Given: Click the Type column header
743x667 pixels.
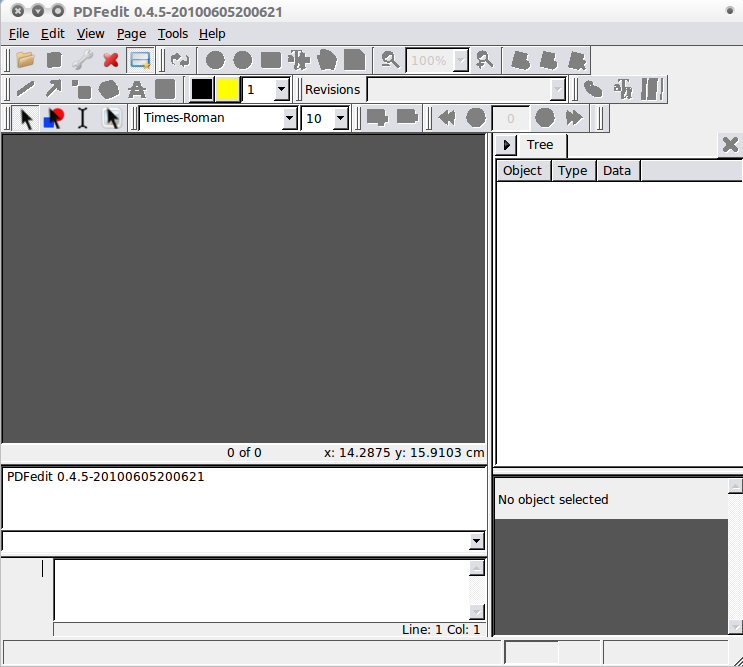Looking at the screenshot, I should (573, 171).
